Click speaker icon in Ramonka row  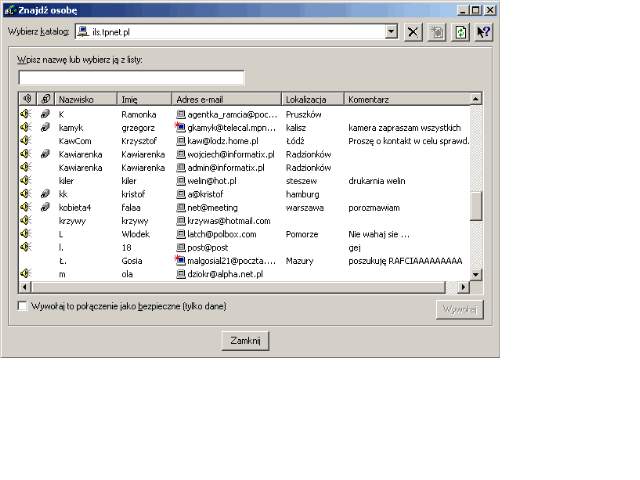tap(26, 114)
